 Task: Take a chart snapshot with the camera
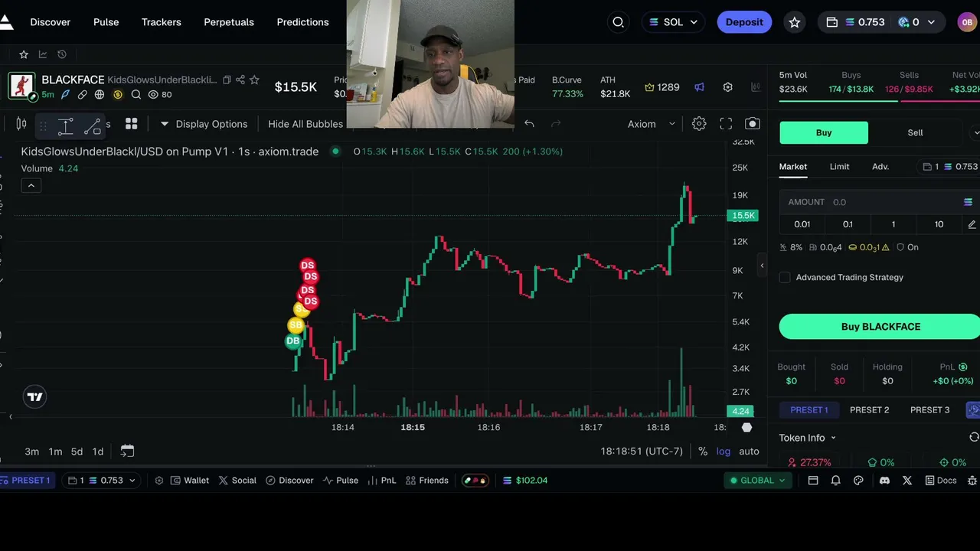click(753, 124)
